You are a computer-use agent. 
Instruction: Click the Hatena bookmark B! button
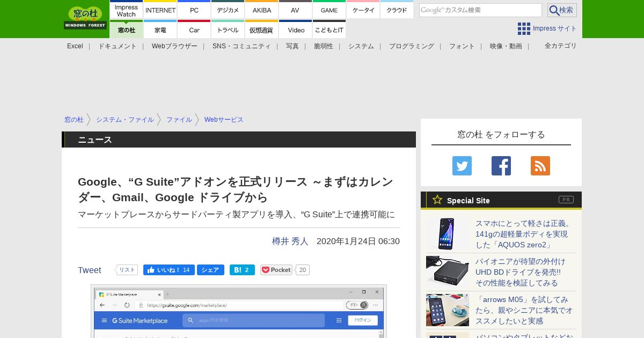[242, 270]
